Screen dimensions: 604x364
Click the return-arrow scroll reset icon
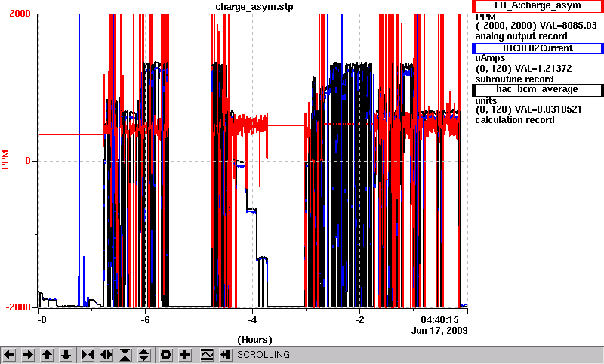[x=226, y=355]
